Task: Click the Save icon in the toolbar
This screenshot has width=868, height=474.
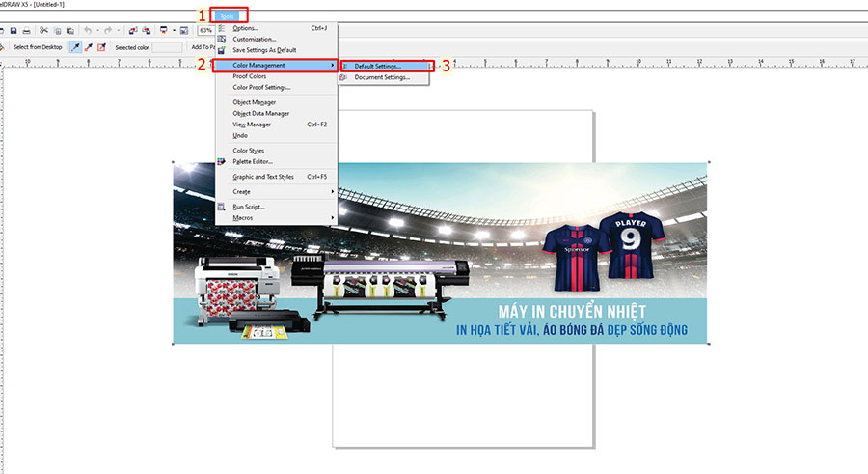Action: click(x=14, y=31)
